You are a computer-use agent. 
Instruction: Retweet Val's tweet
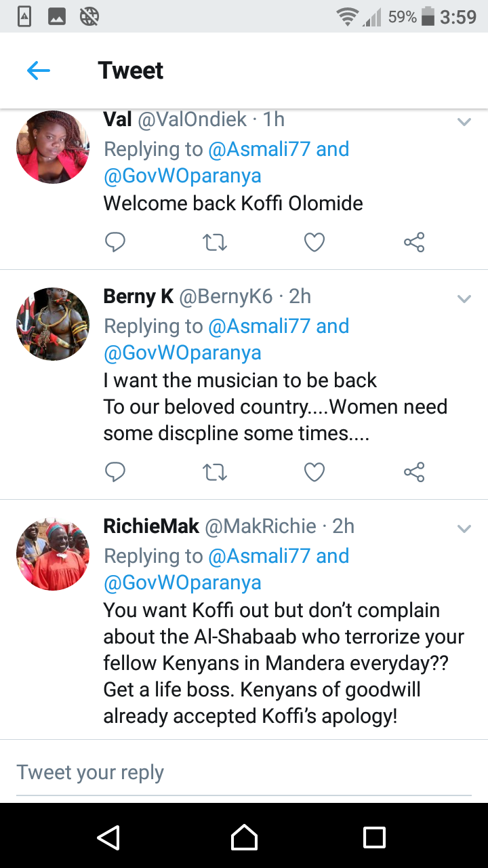(215, 242)
